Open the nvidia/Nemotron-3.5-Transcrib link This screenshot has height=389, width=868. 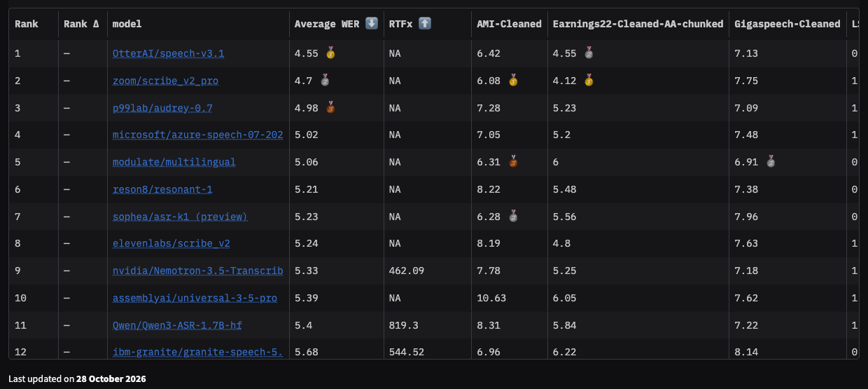click(x=198, y=271)
